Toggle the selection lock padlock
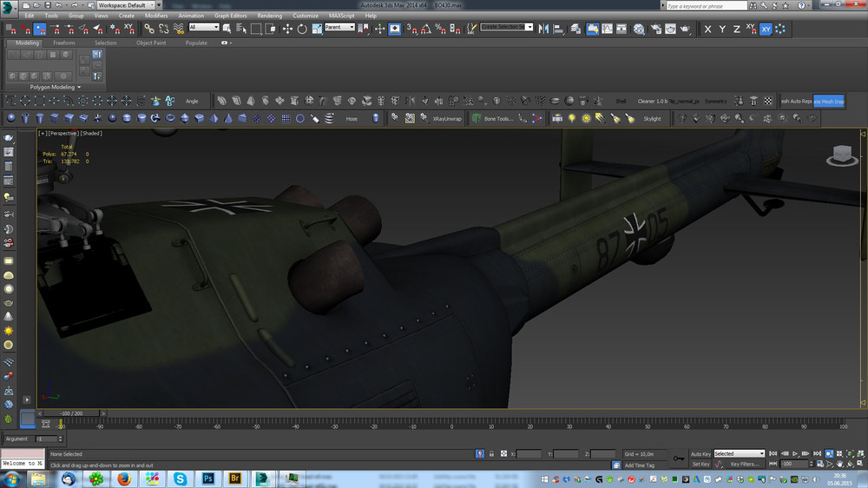868x488 pixels. [491, 454]
